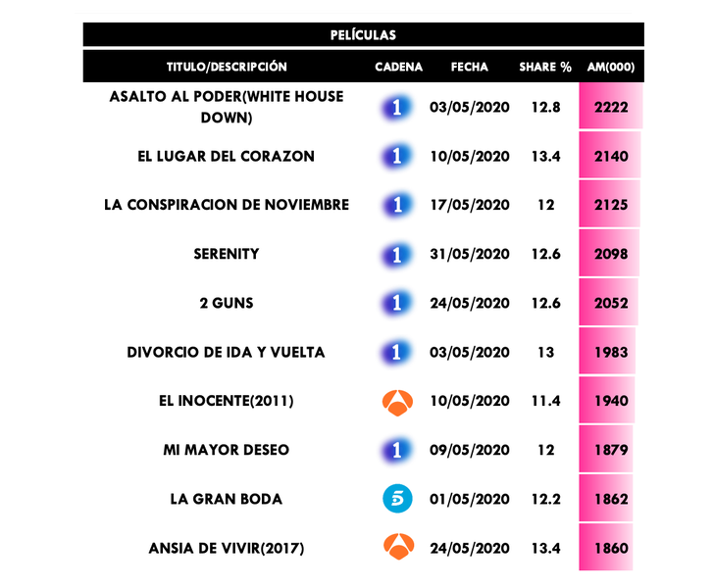Click the LA GRAN BODA title text

pos(227,499)
